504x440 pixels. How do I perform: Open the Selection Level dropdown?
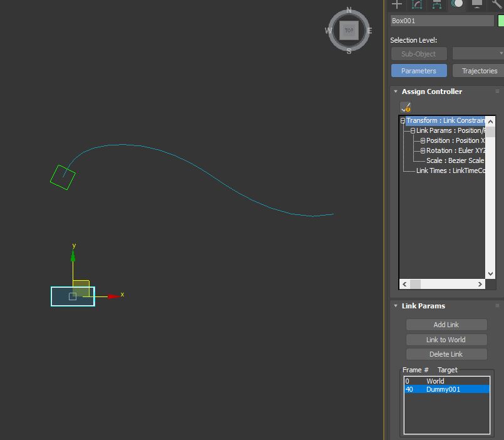pos(479,53)
